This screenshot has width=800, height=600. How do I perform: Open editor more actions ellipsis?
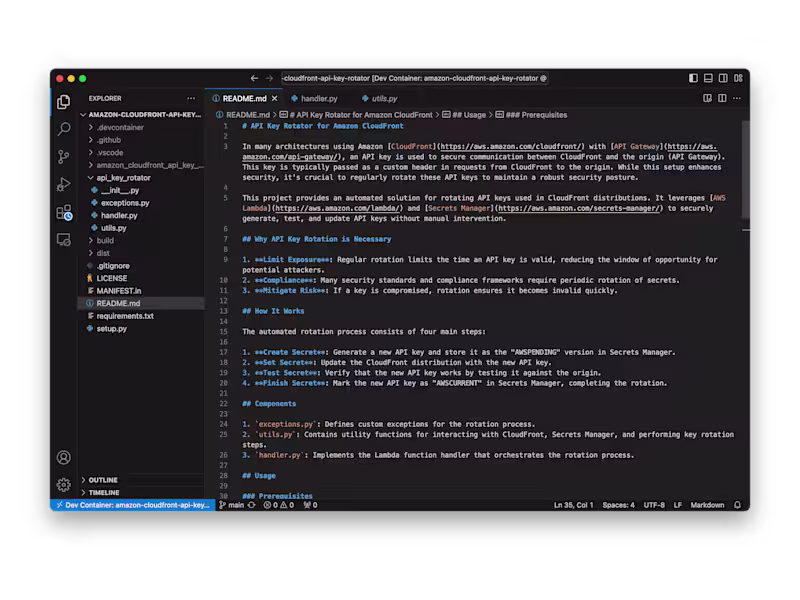coord(737,98)
